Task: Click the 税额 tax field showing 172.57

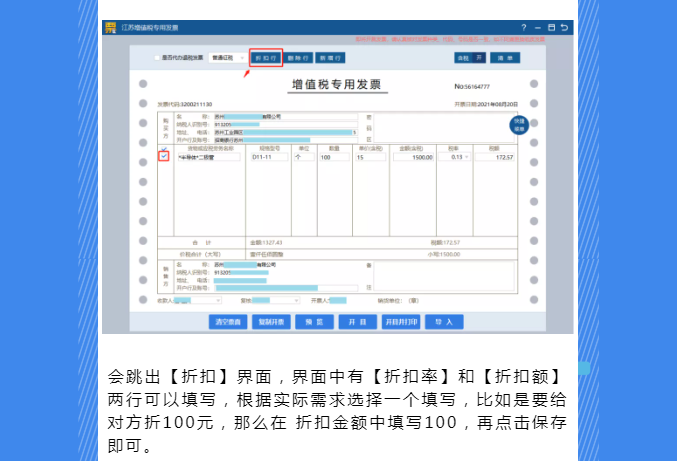Action: [495, 158]
